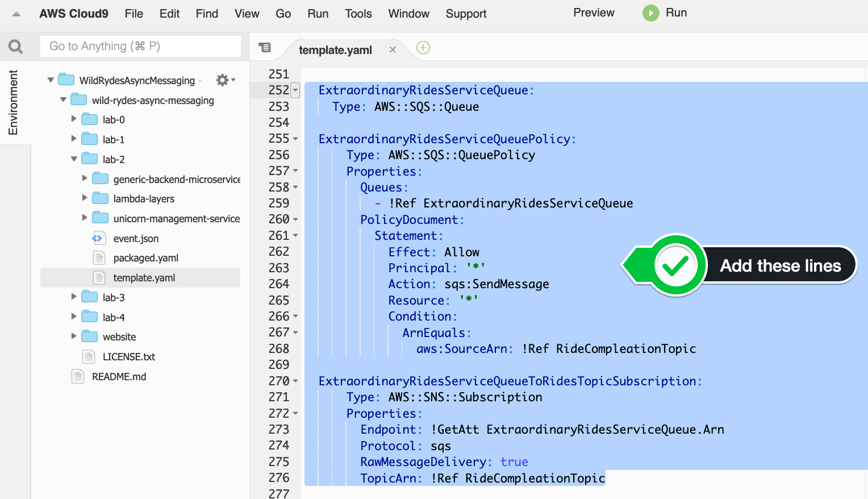Click the Preview button
Image resolution: width=868 pixels, height=499 pixels.
click(x=594, y=13)
